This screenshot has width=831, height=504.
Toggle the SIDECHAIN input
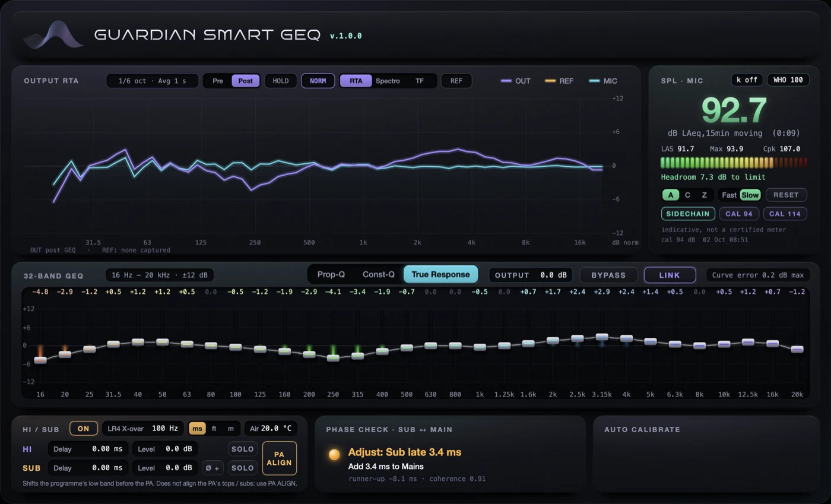pyautogui.click(x=688, y=214)
